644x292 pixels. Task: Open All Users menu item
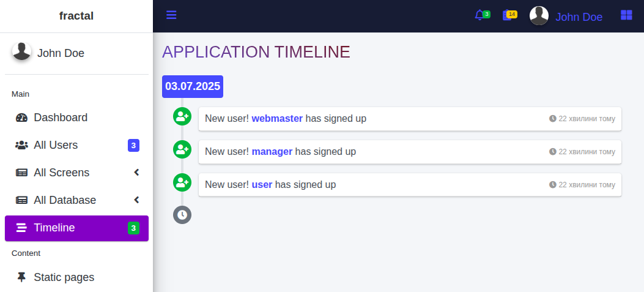(x=77, y=145)
